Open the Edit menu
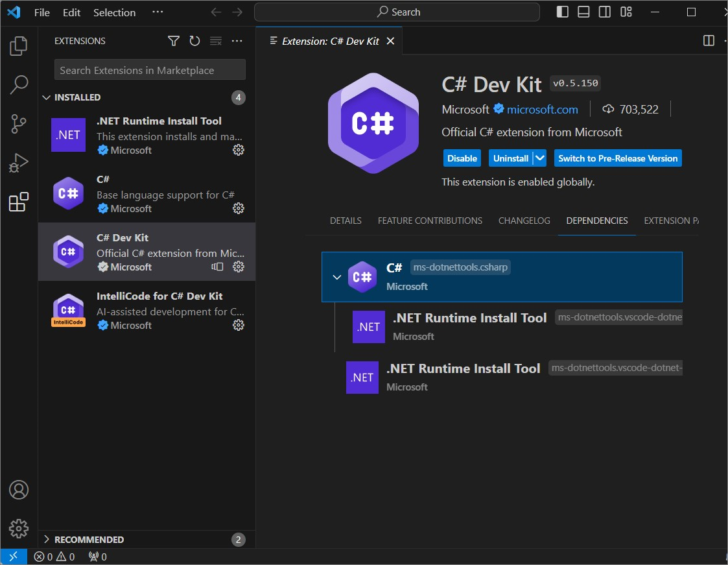The image size is (728, 565). click(x=71, y=12)
